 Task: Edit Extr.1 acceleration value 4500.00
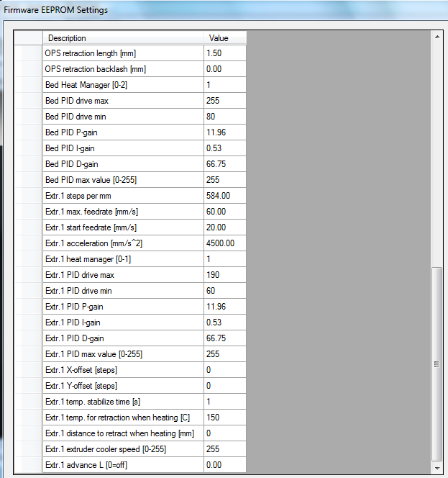[x=225, y=243]
